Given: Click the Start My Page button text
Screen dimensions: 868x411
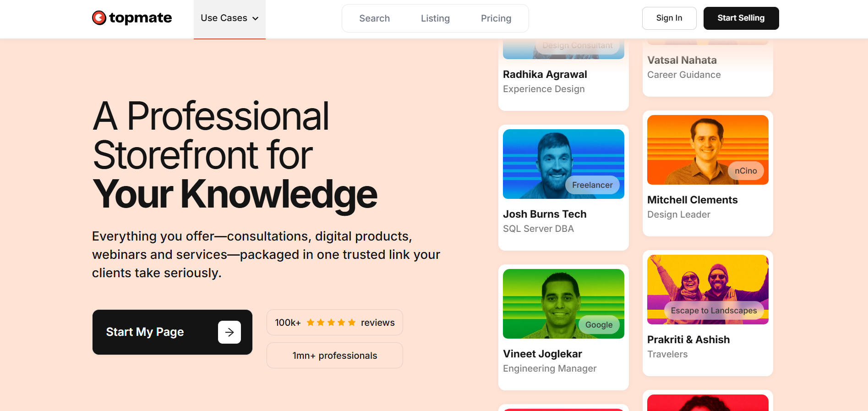Looking at the screenshot, I should 145,332.
